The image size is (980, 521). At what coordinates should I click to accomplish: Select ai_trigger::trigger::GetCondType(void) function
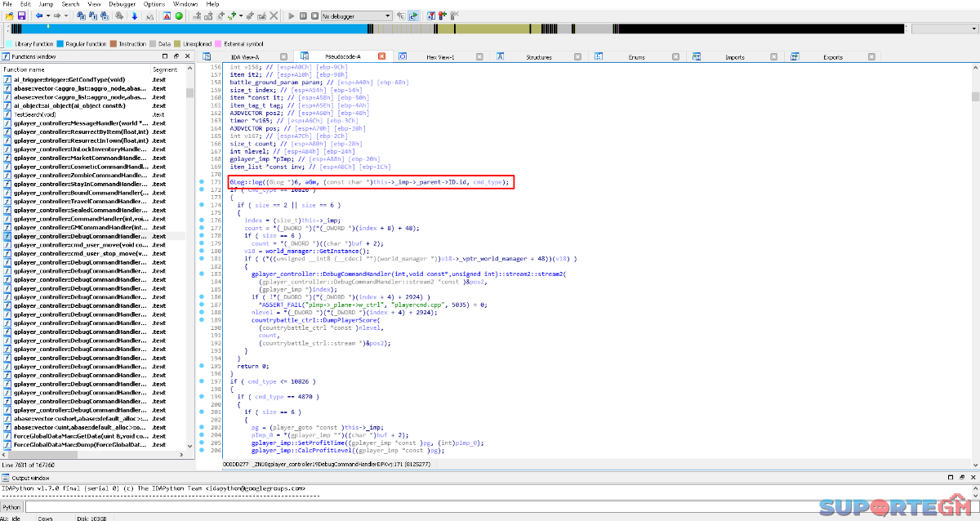coord(94,79)
